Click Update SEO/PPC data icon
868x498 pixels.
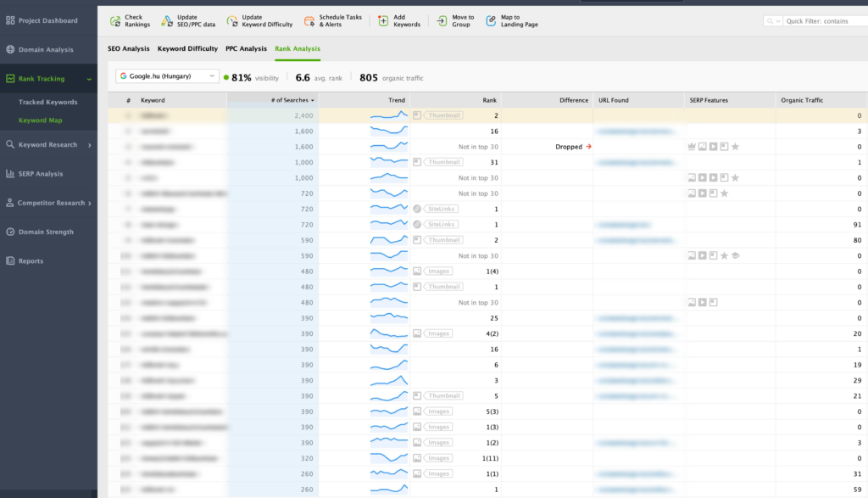coord(167,21)
